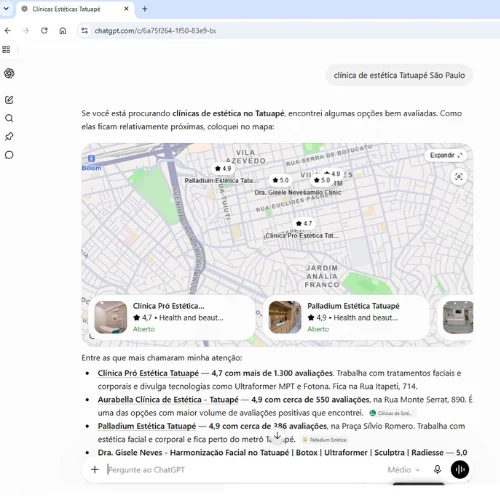Open Aurabella Clínica de Estética - Tatuapé link
Viewport: 500px width, 500px height.
pos(168,400)
